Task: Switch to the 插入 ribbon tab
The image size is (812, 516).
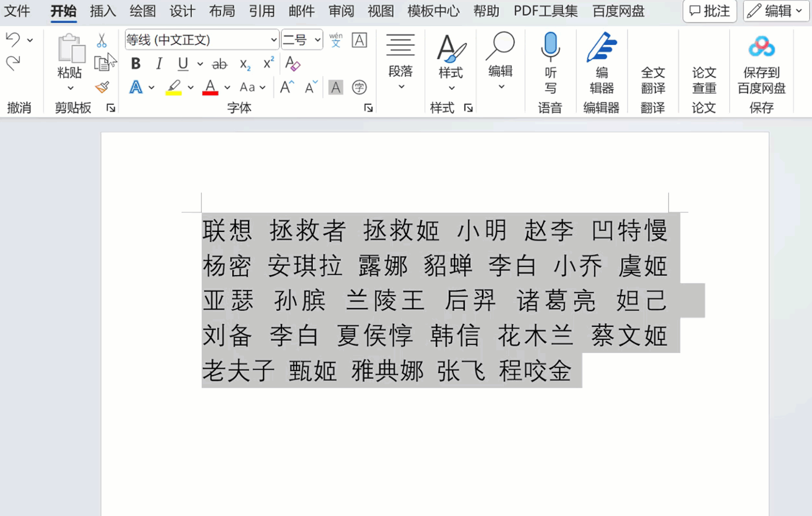Action: tap(102, 11)
